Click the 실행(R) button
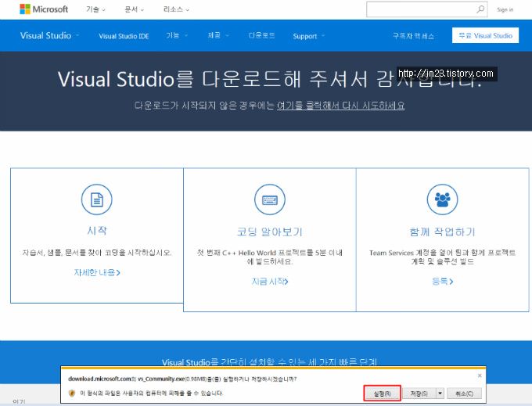The width and height of the screenshot is (532, 406). [383, 393]
